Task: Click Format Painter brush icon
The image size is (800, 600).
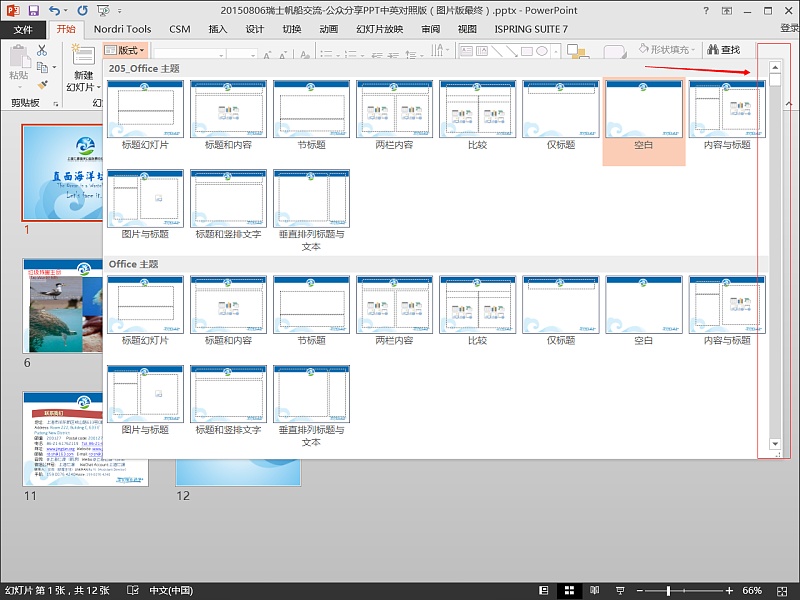Action: coord(43,84)
